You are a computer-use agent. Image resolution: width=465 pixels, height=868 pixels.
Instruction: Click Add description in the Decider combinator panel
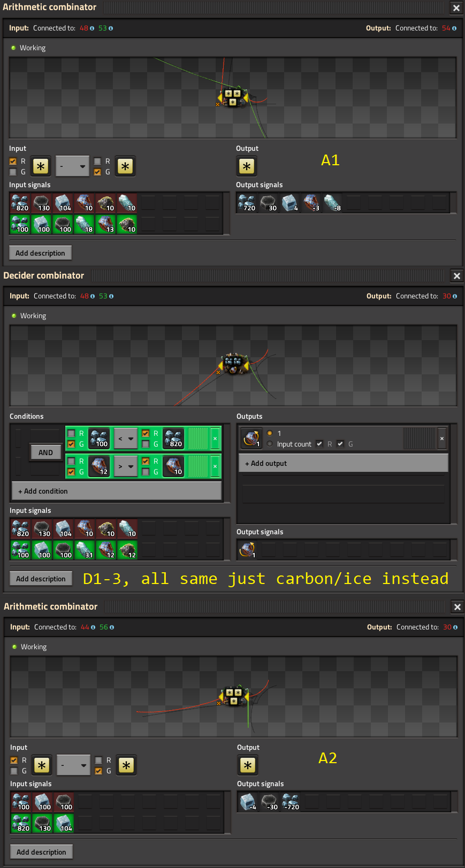pyautogui.click(x=41, y=579)
